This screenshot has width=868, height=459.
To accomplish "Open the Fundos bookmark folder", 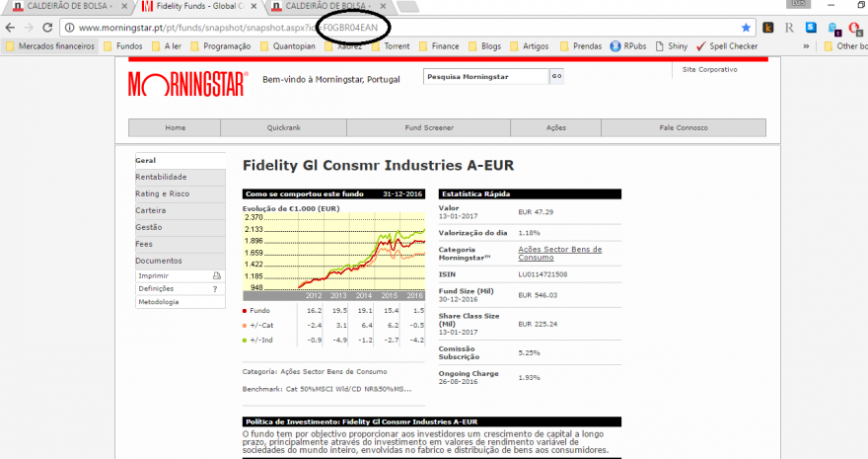I will click(123, 46).
